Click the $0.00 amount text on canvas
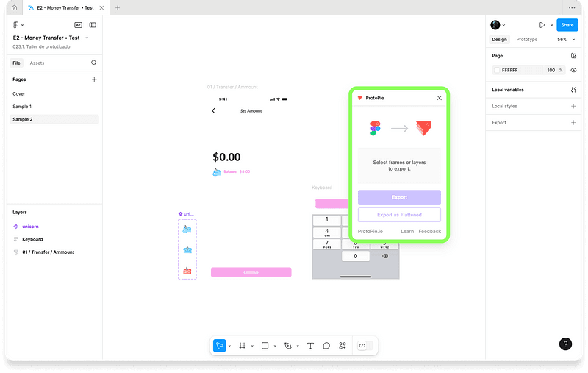Viewport: 588px width, 373px height. coord(226,157)
